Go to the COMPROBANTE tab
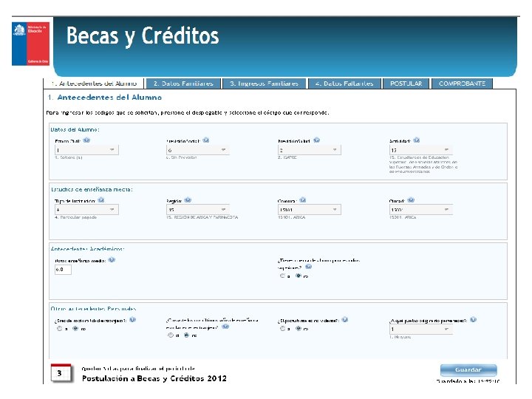 pyautogui.click(x=462, y=83)
